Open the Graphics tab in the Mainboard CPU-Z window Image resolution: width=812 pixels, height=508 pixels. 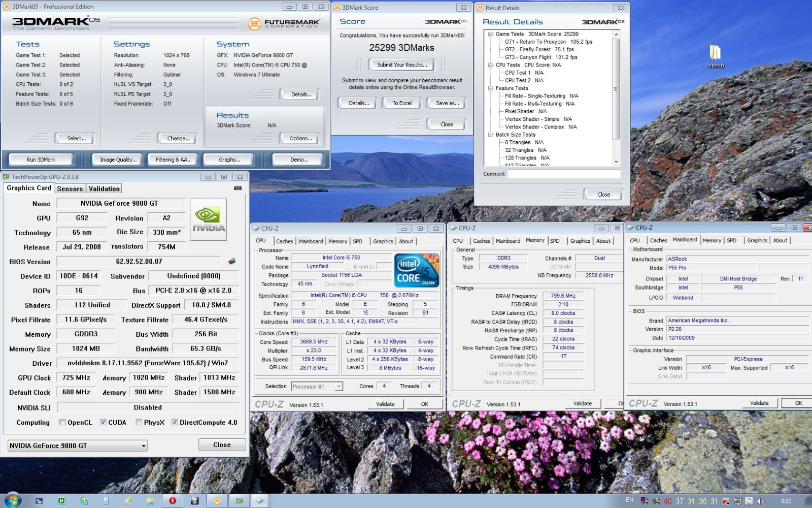(757, 240)
